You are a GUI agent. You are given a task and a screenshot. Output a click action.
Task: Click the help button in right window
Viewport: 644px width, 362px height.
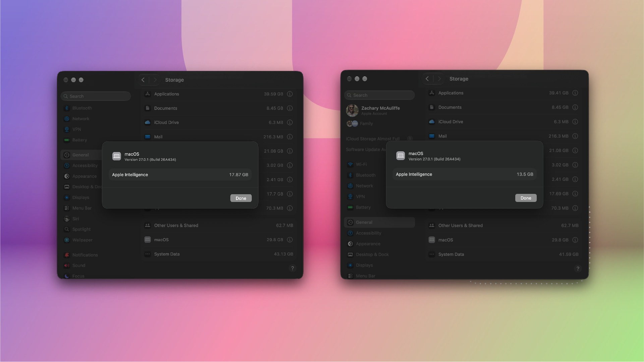(x=578, y=269)
